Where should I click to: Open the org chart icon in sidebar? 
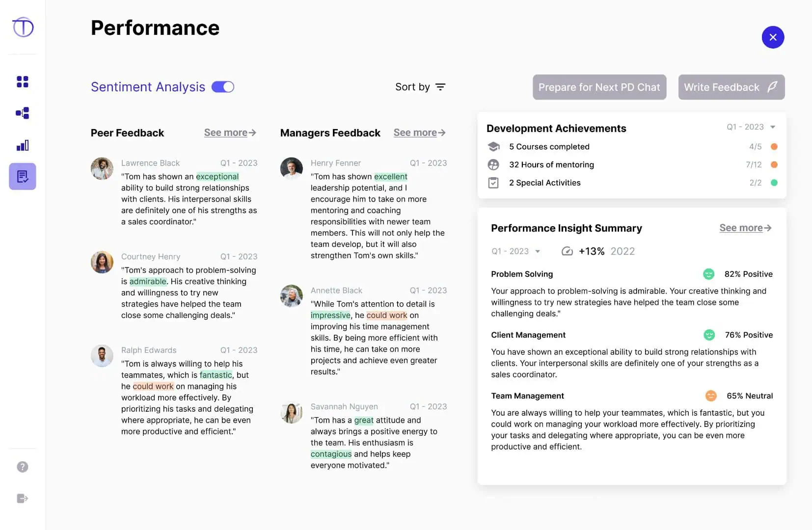(23, 113)
